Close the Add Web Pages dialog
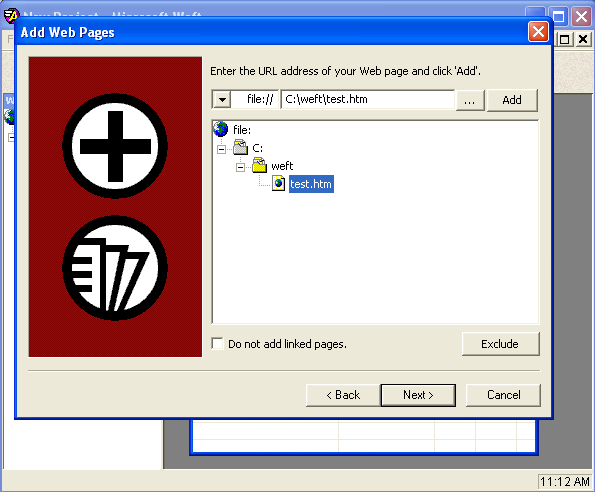Viewport: 595px width, 492px height. (538, 32)
